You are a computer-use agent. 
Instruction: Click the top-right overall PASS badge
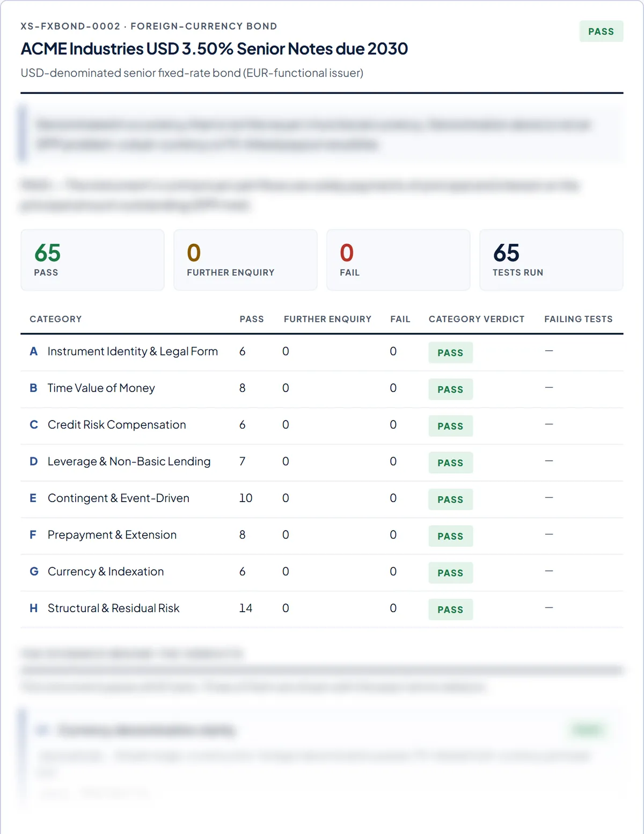pyautogui.click(x=601, y=31)
